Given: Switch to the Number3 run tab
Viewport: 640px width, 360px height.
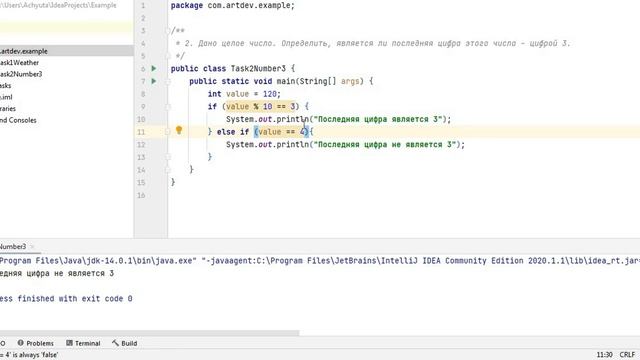Looking at the screenshot, I should (13, 247).
